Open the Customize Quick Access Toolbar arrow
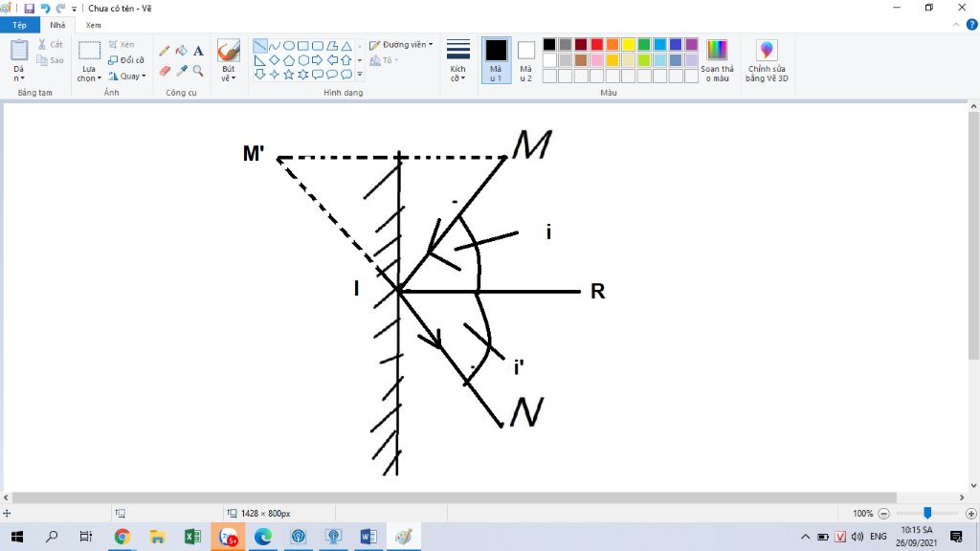The height and width of the screenshot is (551, 980). 74,9
